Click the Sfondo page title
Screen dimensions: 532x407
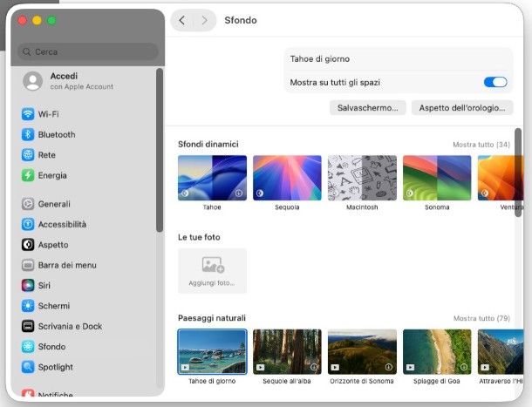click(x=241, y=20)
